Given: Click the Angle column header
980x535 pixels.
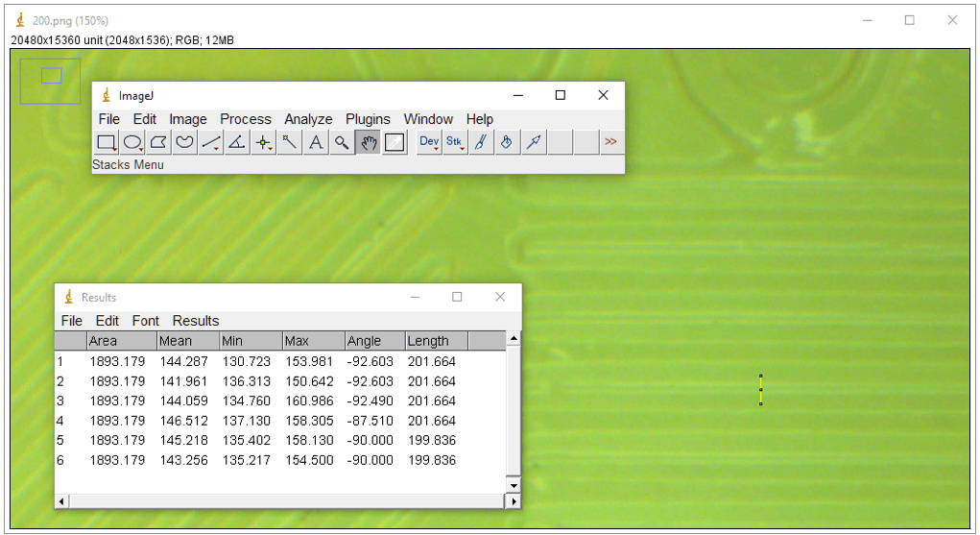Looking at the screenshot, I should (365, 341).
